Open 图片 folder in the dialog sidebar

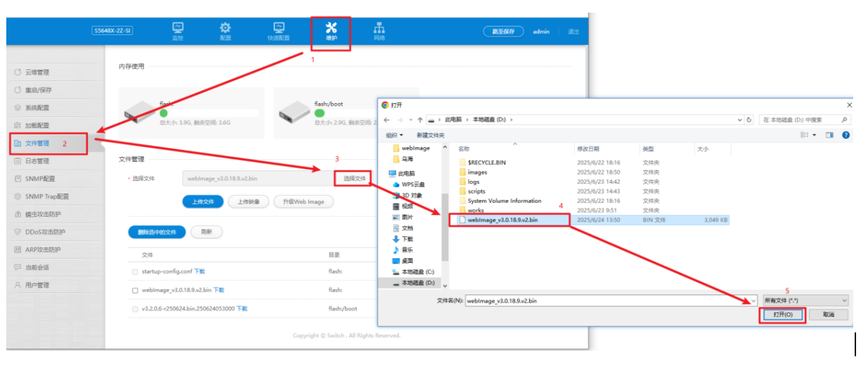402,217
